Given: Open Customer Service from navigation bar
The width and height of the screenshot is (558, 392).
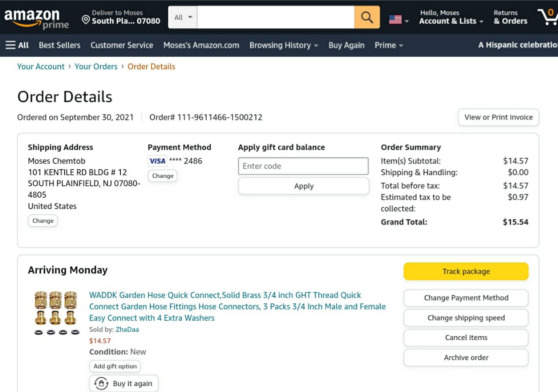Looking at the screenshot, I should tap(122, 45).
